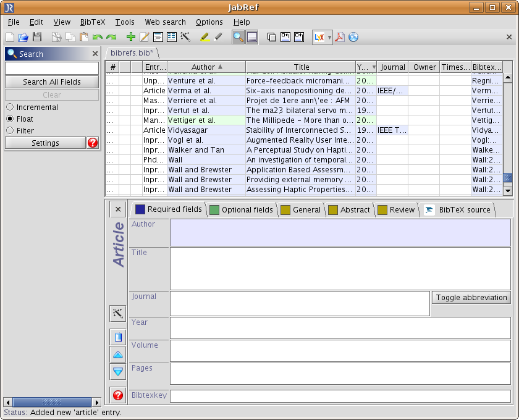Click the green undo arrow icon
This screenshot has width=519, height=420.
pos(98,37)
